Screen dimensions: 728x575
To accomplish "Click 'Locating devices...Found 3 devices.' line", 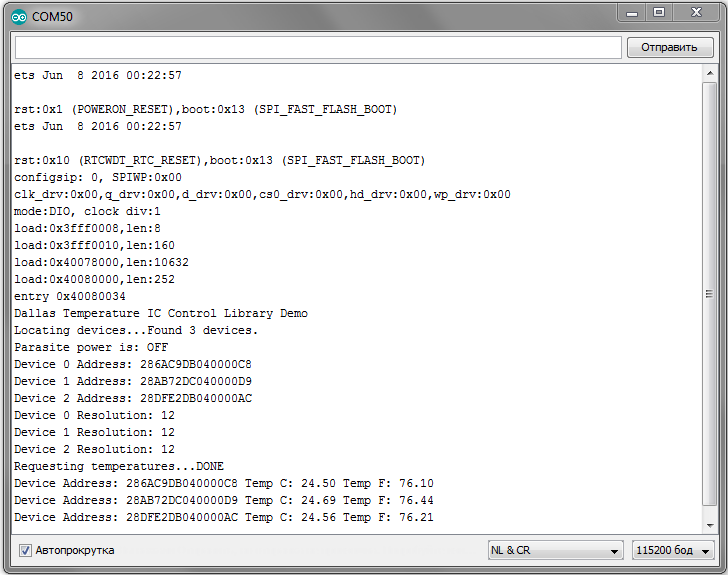I will tap(136, 330).
